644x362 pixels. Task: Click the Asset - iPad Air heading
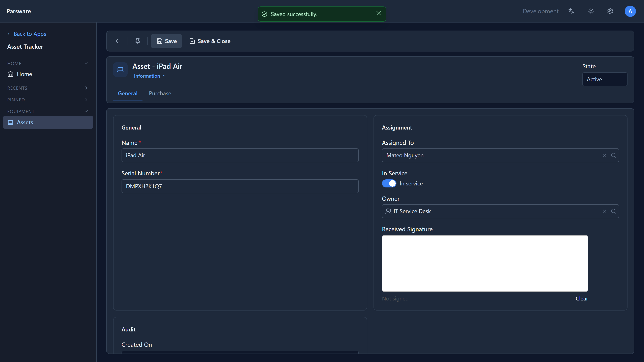[157, 66]
